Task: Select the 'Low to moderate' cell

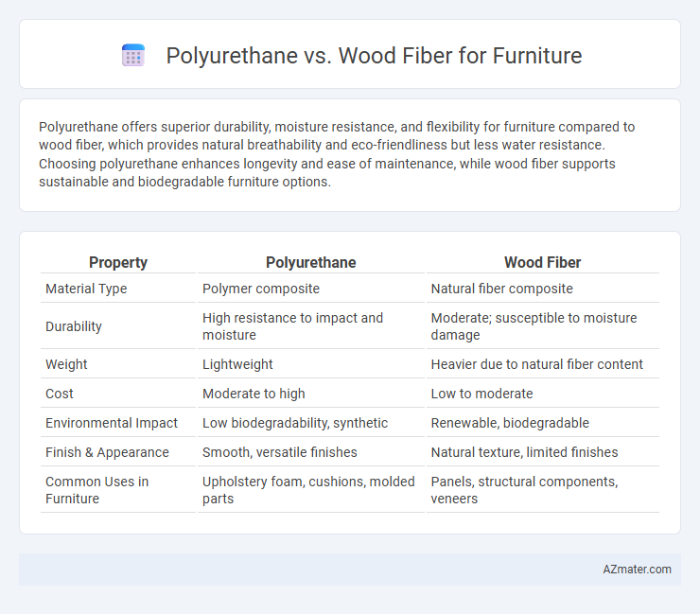Action: pyautogui.click(x=481, y=394)
